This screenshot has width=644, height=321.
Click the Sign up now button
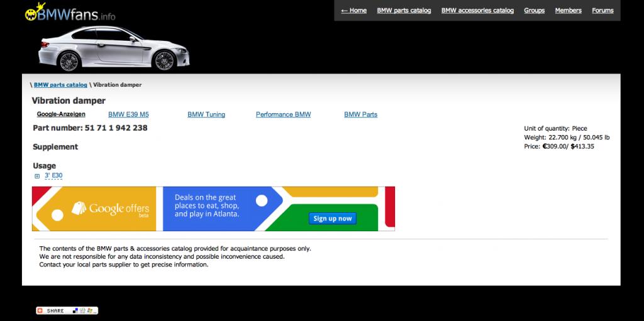tap(332, 219)
